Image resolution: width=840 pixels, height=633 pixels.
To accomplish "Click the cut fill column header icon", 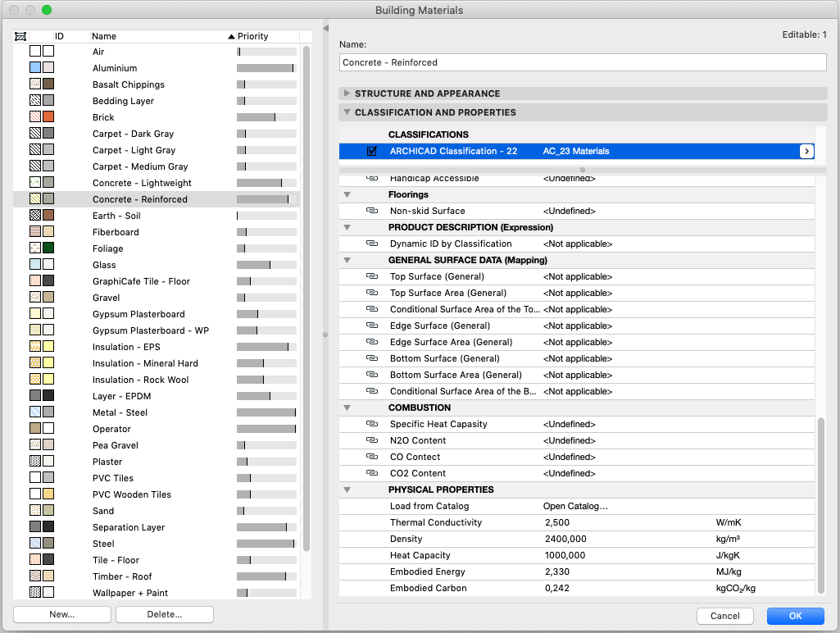I will 20,36.
